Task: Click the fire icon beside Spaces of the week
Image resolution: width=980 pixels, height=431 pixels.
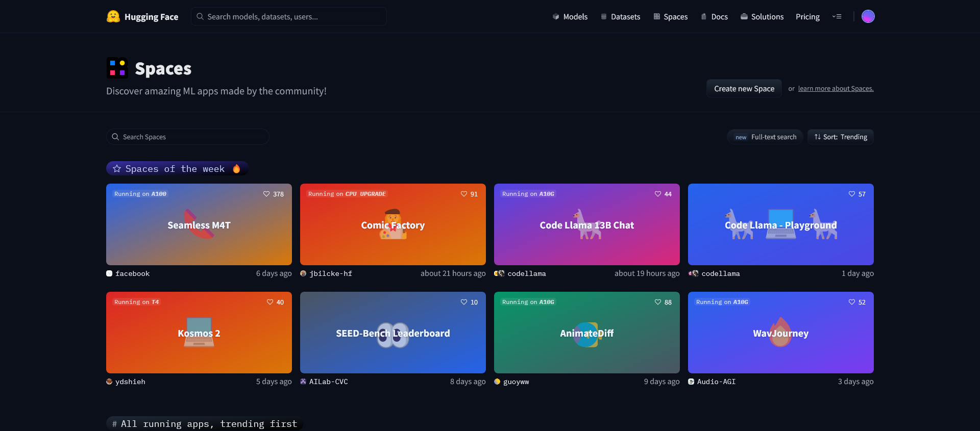Action: tap(236, 169)
